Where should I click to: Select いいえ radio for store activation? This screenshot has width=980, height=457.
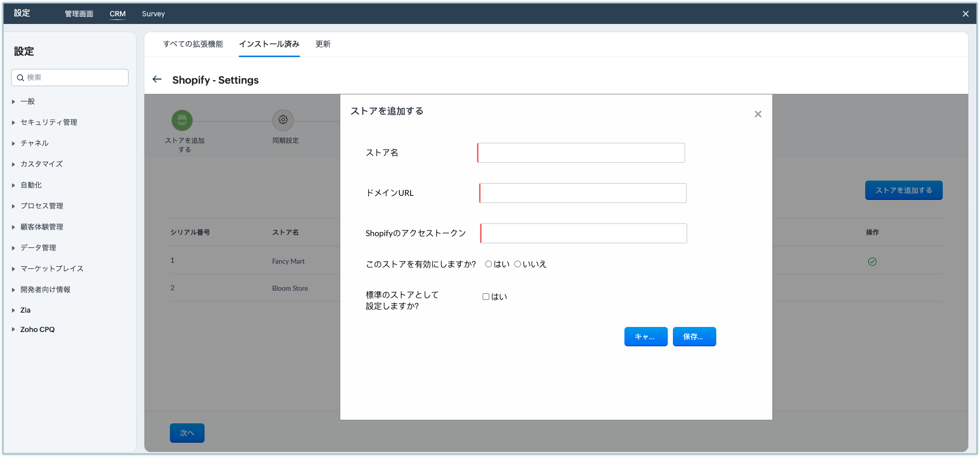(517, 264)
